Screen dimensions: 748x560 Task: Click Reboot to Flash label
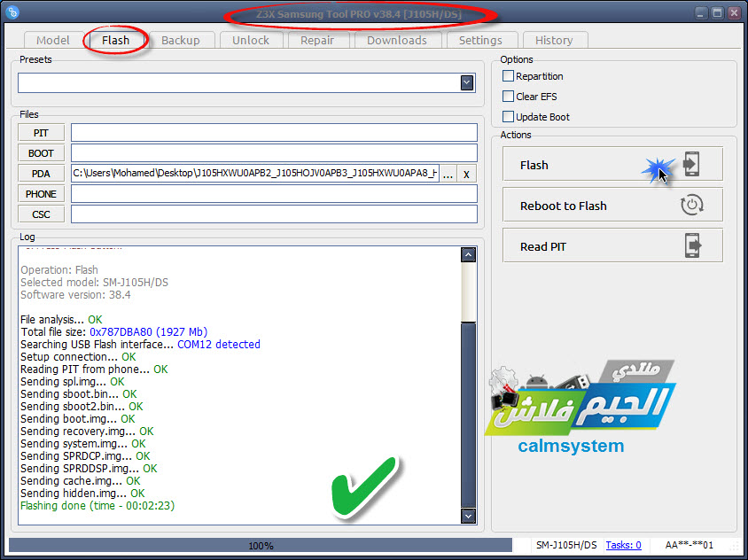(564, 206)
